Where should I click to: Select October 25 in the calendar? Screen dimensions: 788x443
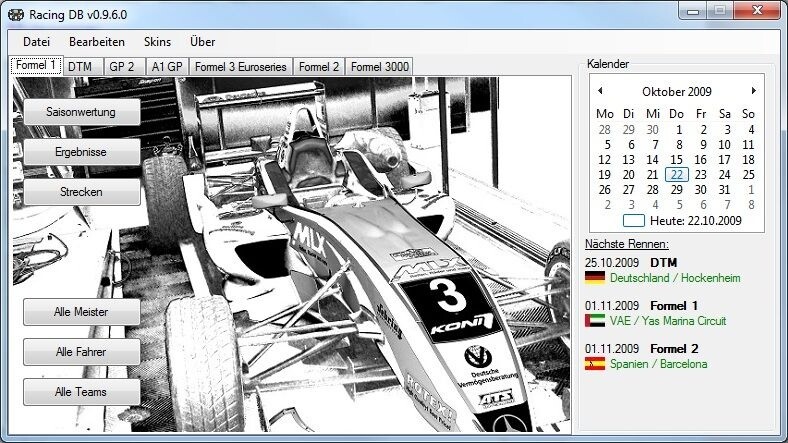coord(748,175)
